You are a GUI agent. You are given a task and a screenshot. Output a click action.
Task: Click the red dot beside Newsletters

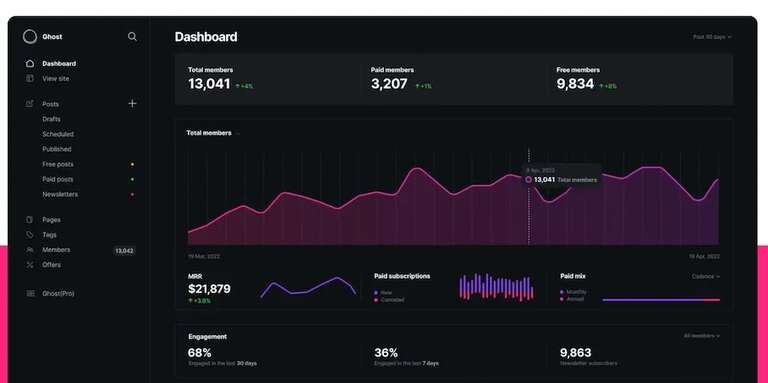click(x=132, y=194)
